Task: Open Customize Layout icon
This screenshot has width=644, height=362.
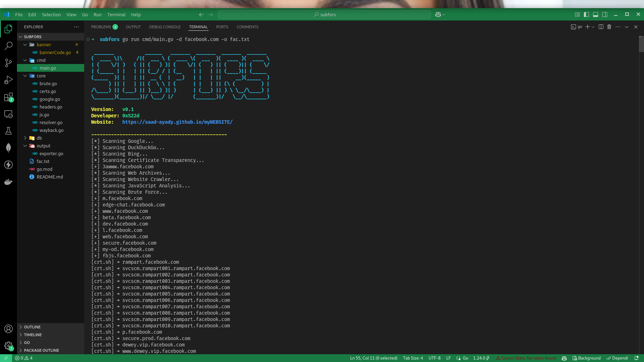Action: (577, 14)
